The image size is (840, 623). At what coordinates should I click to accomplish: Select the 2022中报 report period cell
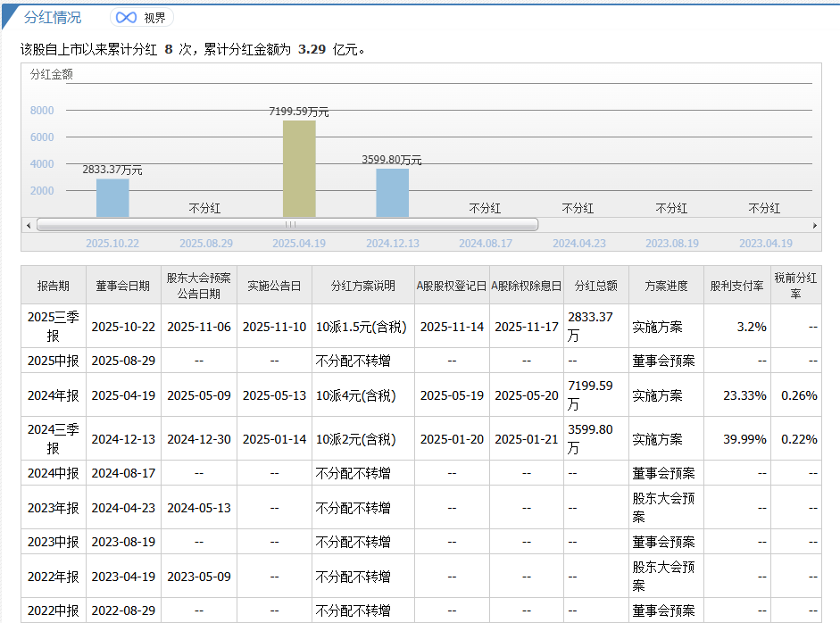click(x=54, y=611)
